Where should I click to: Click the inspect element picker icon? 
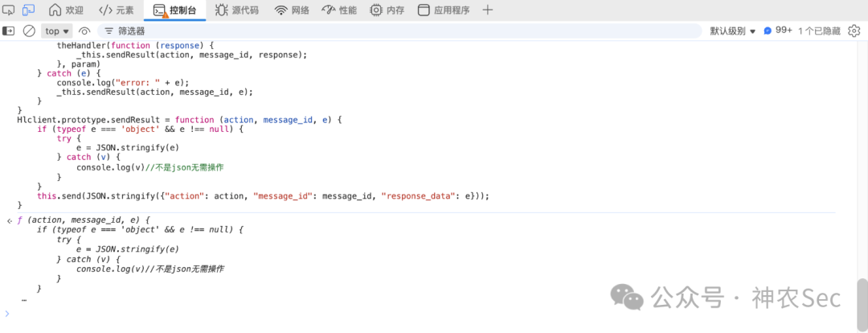pos(8,10)
